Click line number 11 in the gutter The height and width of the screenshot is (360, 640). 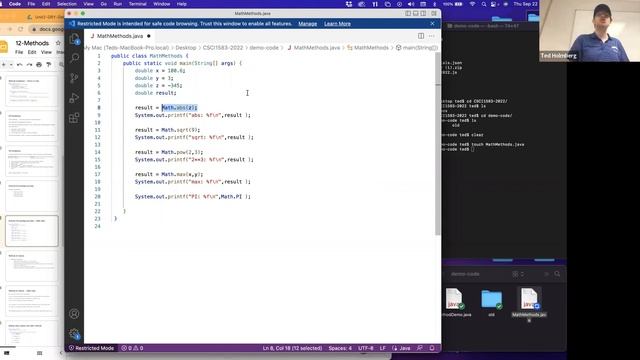pyautogui.click(x=98, y=130)
